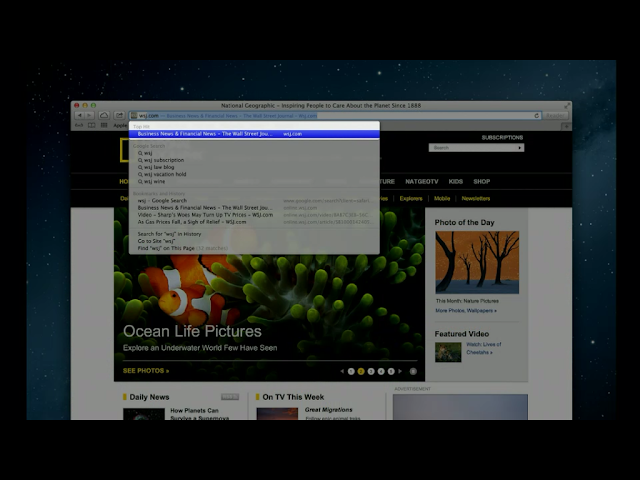This screenshot has height=480, width=640.
Task: Open history item Business News online.wsj.com
Action: point(254,208)
